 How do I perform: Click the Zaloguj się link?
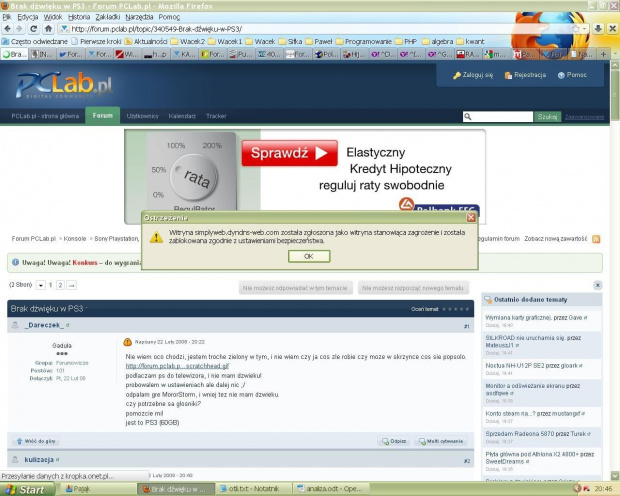473,75
